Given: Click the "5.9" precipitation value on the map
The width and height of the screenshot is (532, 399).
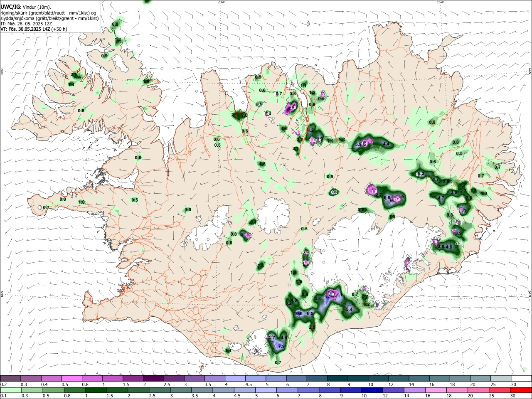Looking at the screenshot, I should (359, 144).
